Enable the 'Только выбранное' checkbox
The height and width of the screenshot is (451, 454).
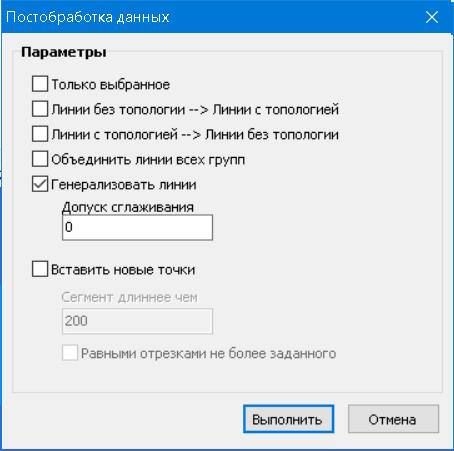point(40,84)
